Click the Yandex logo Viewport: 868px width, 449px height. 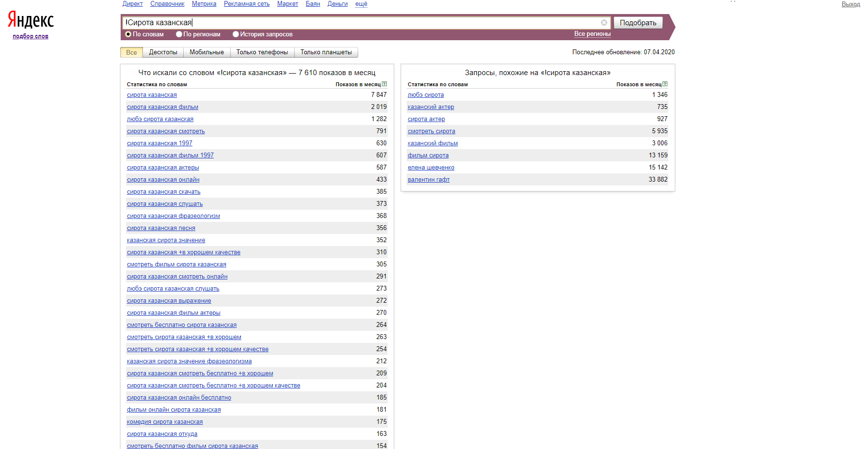tap(31, 20)
